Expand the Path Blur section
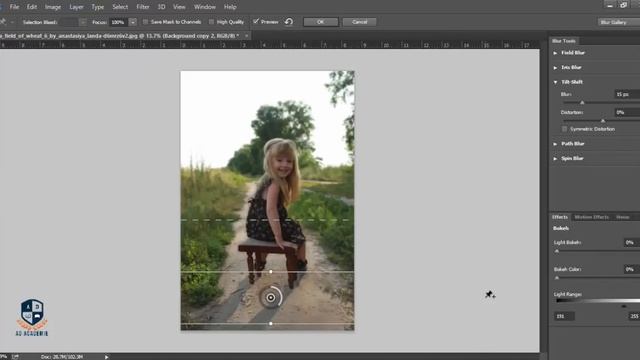The width and height of the screenshot is (640, 360). click(x=555, y=144)
